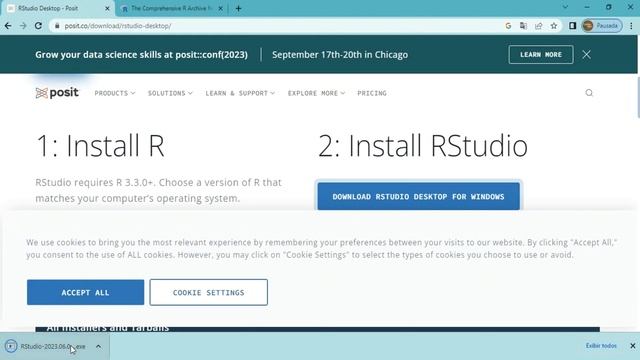Click the '2: Install RStudio' heading

pos(423,145)
